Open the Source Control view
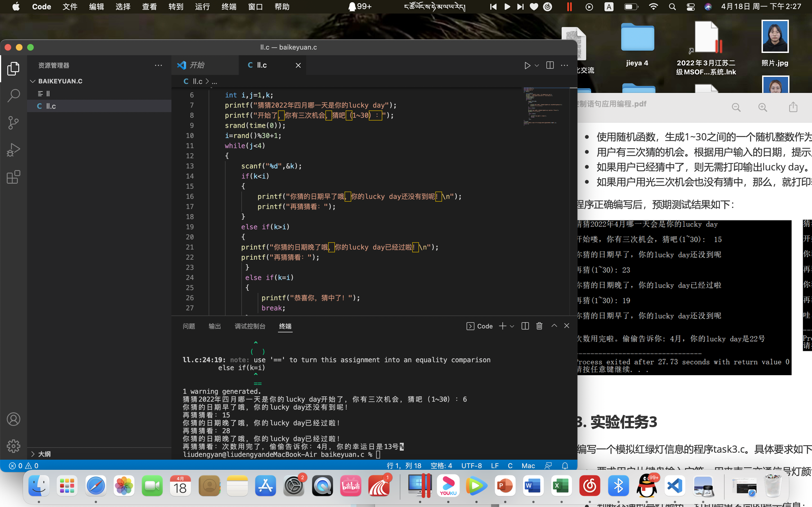The width and height of the screenshot is (812, 507). 14,123
